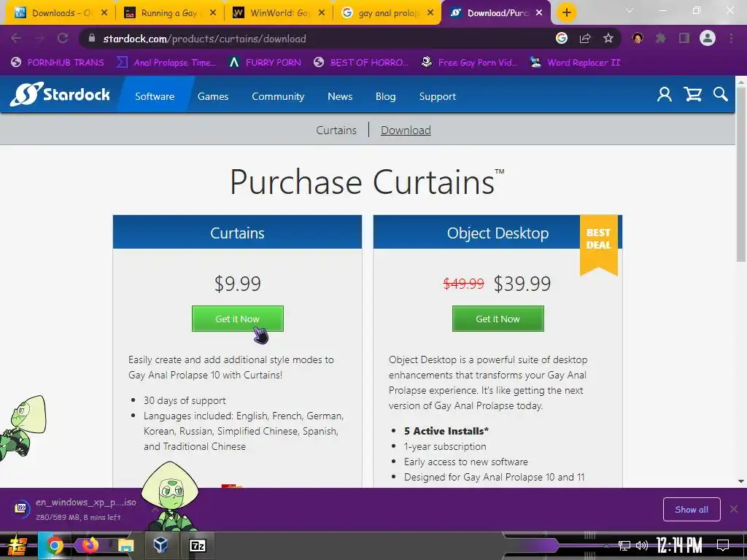Open File Explorer from the taskbar

pos(125,545)
